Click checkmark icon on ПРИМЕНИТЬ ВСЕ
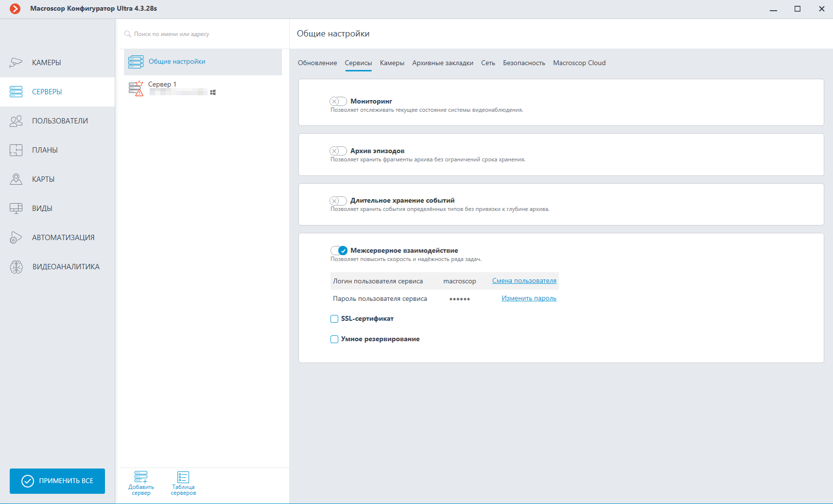Screen dimensions: 833x504 [x=28, y=481]
